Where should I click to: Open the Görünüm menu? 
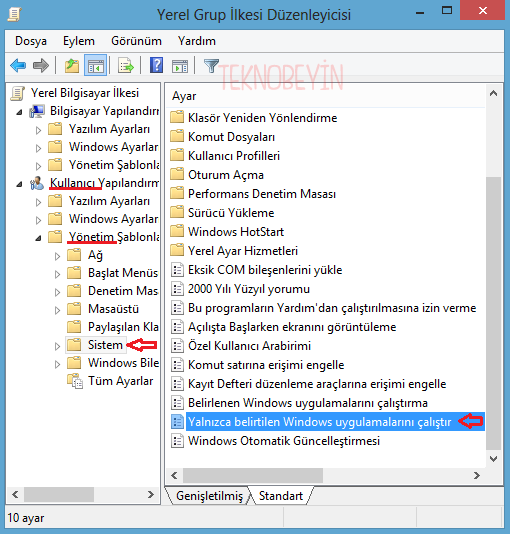tap(136, 41)
